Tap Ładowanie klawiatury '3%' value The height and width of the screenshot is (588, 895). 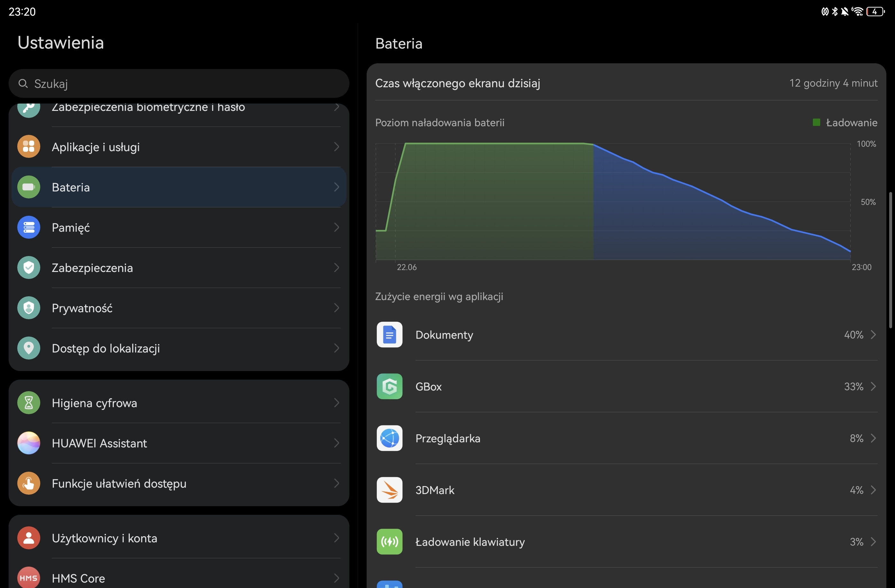tap(856, 541)
